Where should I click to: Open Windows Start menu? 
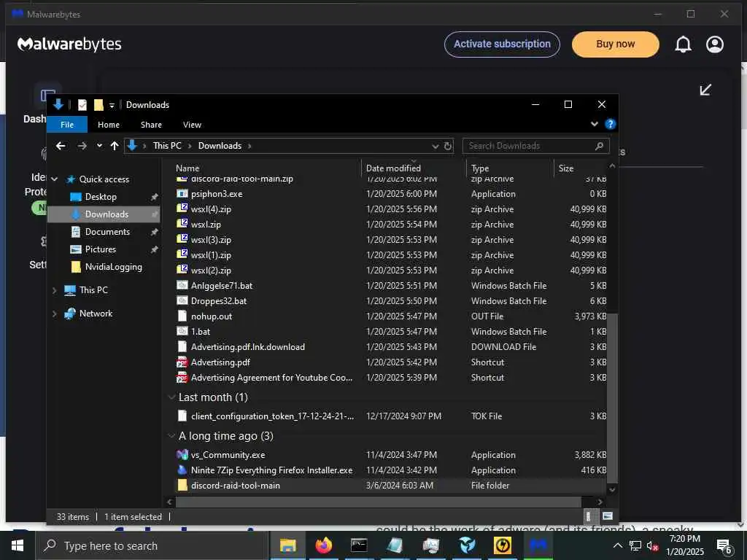point(18,545)
